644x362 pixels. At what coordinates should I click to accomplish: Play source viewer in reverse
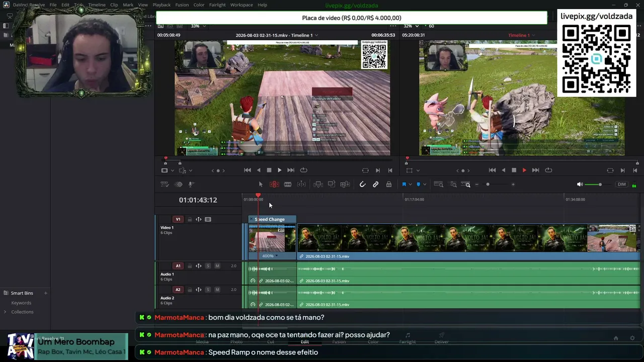(259, 170)
